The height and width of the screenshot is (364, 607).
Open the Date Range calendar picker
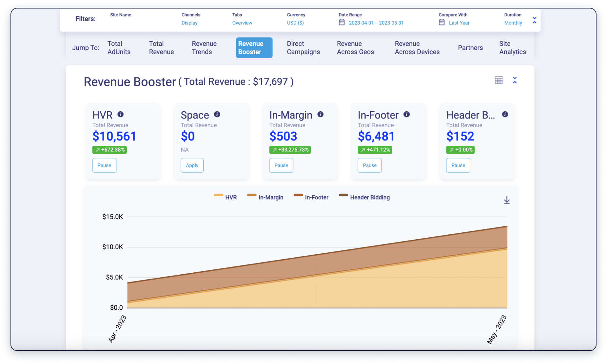click(341, 22)
